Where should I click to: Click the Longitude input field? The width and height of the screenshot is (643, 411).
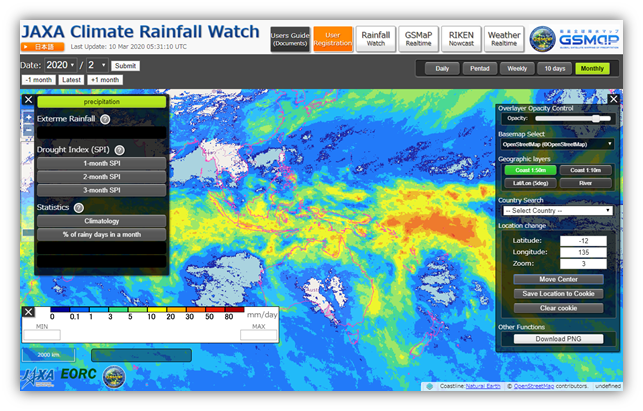pos(583,252)
